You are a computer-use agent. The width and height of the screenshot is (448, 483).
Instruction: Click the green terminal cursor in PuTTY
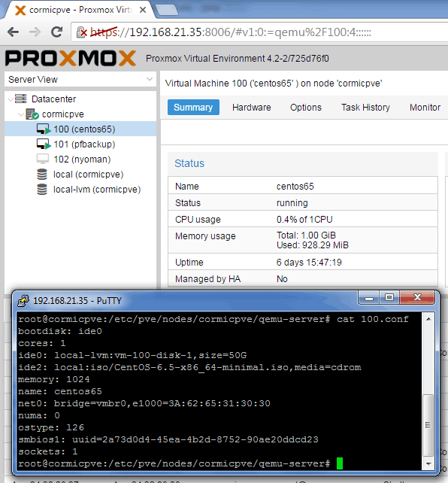[x=340, y=463]
